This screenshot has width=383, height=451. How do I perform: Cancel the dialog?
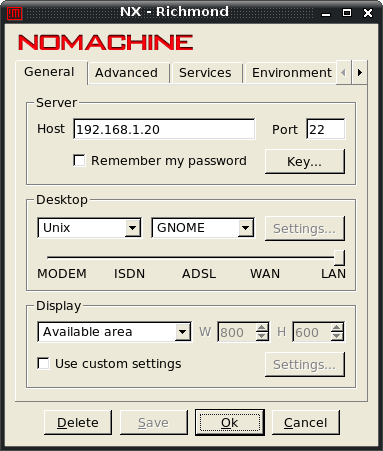point(306,423)
